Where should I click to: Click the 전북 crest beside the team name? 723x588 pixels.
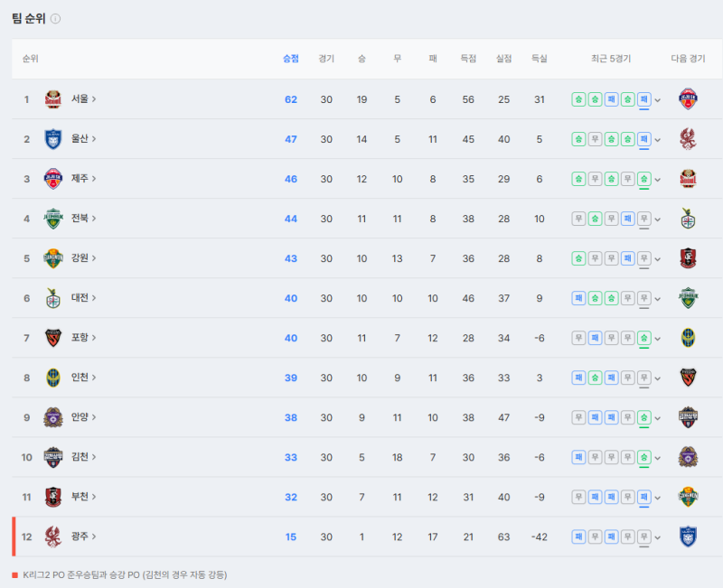53,219
